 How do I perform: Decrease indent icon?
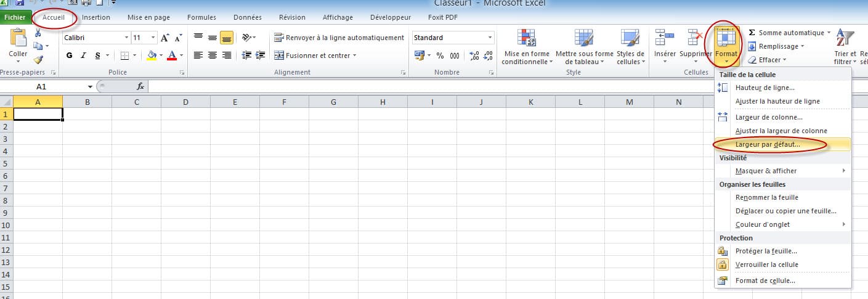(246, 55)
